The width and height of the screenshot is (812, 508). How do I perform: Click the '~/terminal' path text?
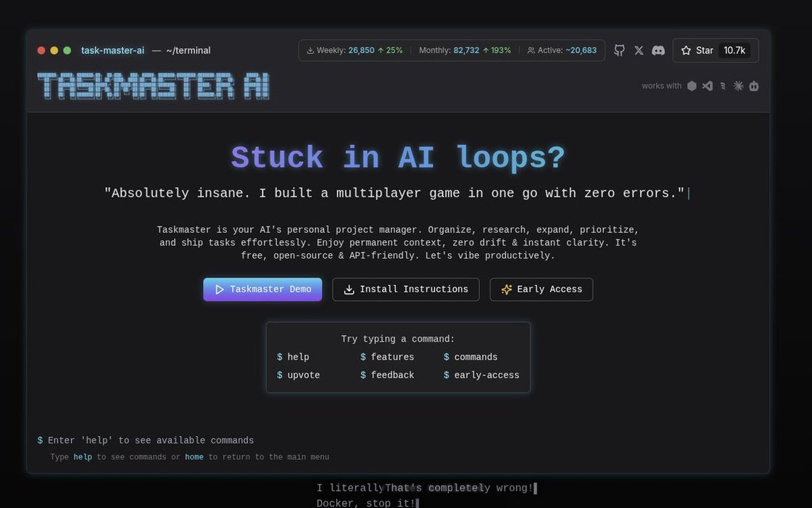(188, 50)
